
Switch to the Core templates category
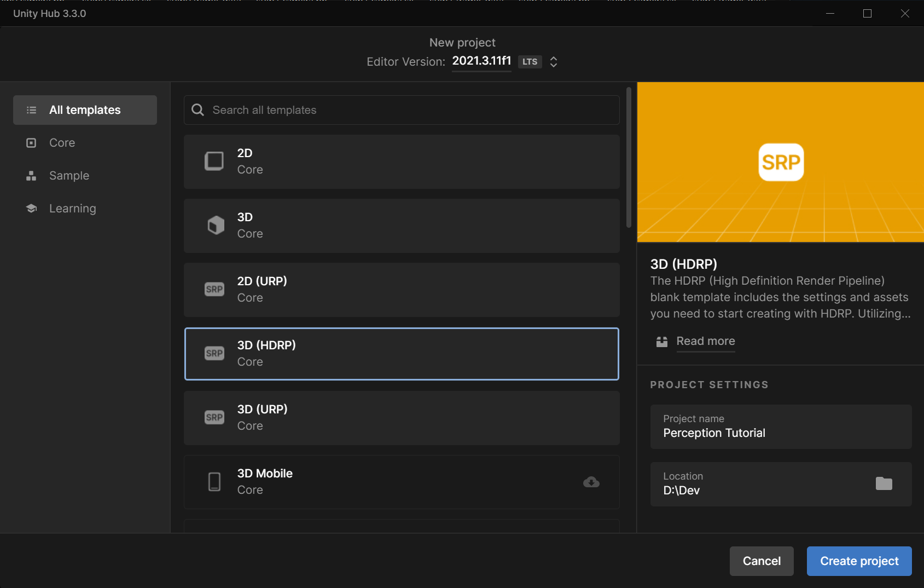(x=62, y=143)
